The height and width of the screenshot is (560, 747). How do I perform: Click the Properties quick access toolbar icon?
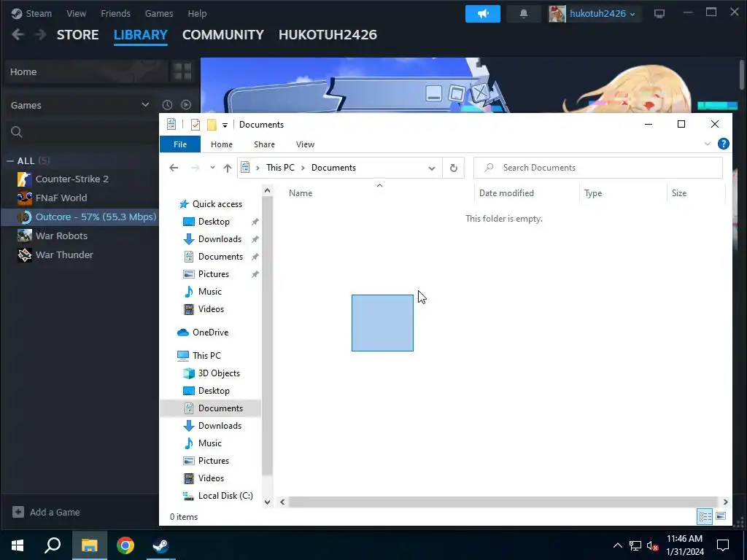point(196,125)
